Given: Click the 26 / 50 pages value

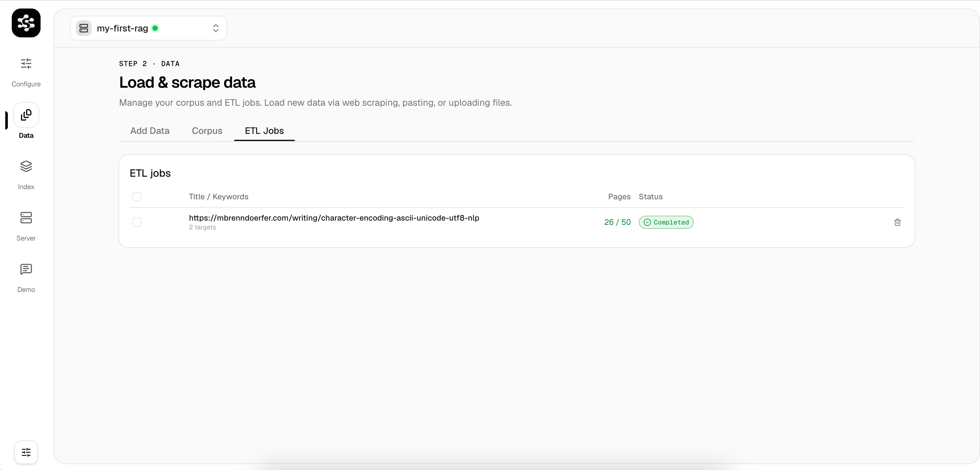Looking at the screenshot, I should pos(617,222).
